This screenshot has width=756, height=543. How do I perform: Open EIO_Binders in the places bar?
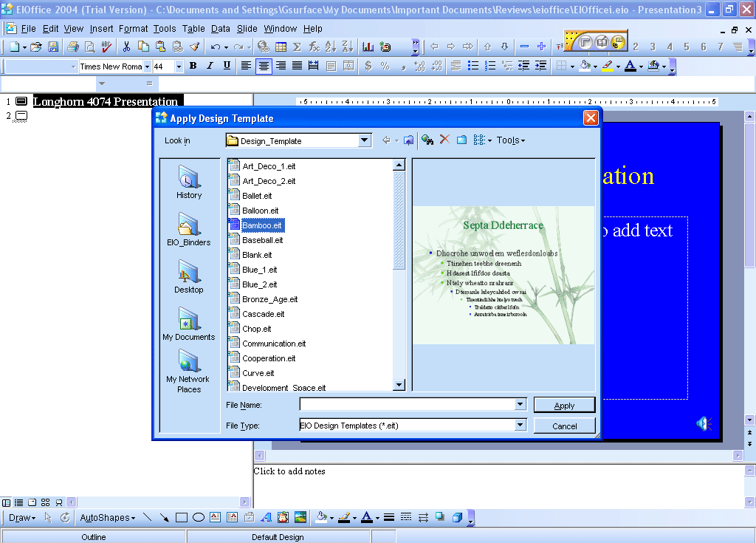click(x=189, y=230)
